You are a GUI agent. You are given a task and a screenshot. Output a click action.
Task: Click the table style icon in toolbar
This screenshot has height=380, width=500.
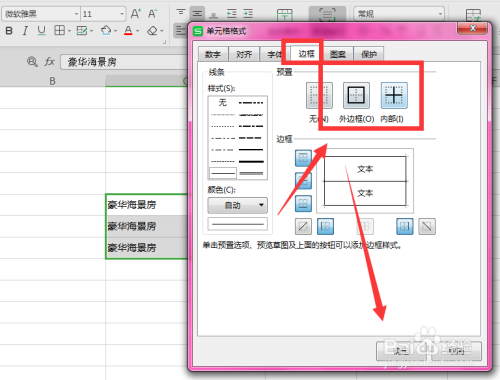[x=81, y=31]
